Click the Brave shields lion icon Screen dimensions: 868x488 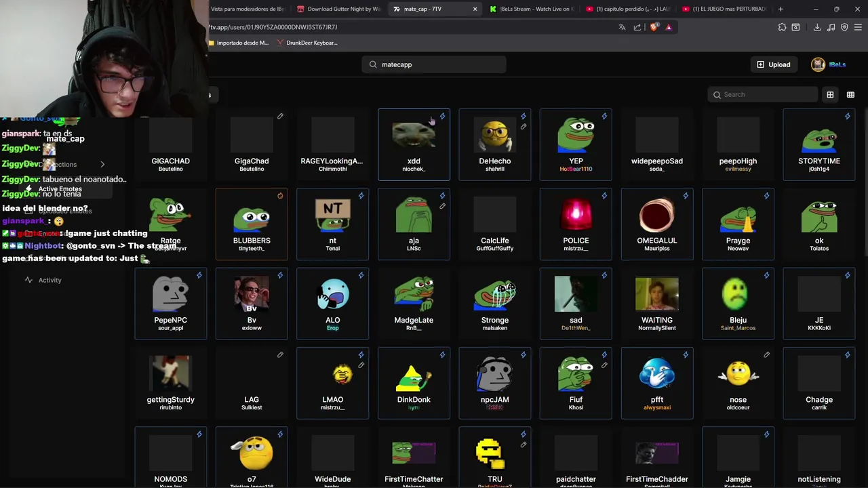[654, 27]
